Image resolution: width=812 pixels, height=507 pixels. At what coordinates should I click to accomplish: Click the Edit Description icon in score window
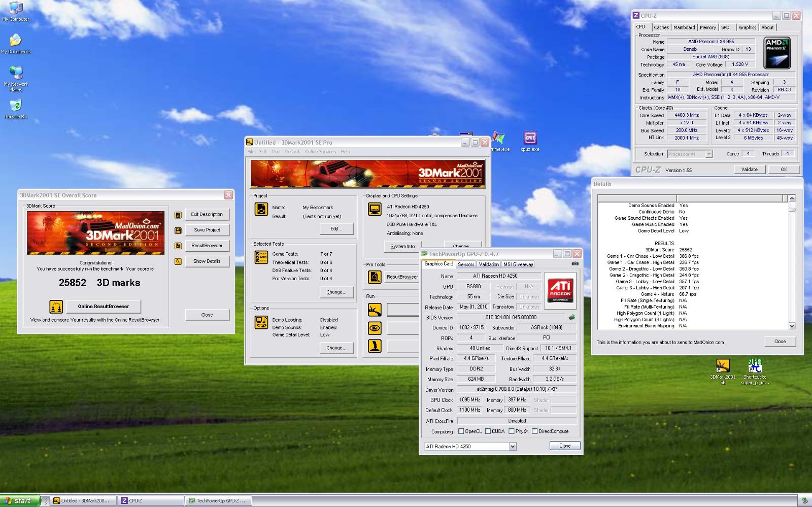pyautogui.click(x=178, y=215)
